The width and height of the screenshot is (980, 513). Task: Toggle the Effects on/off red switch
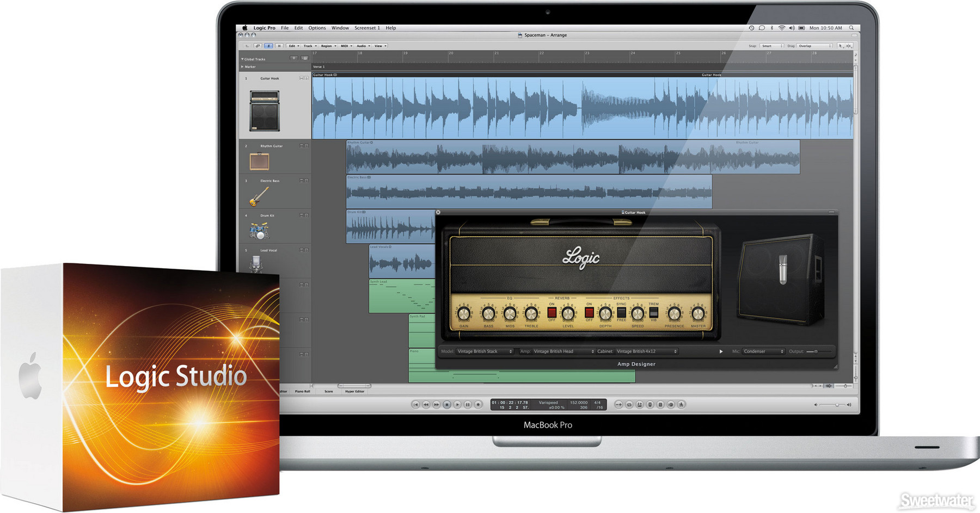589,312
